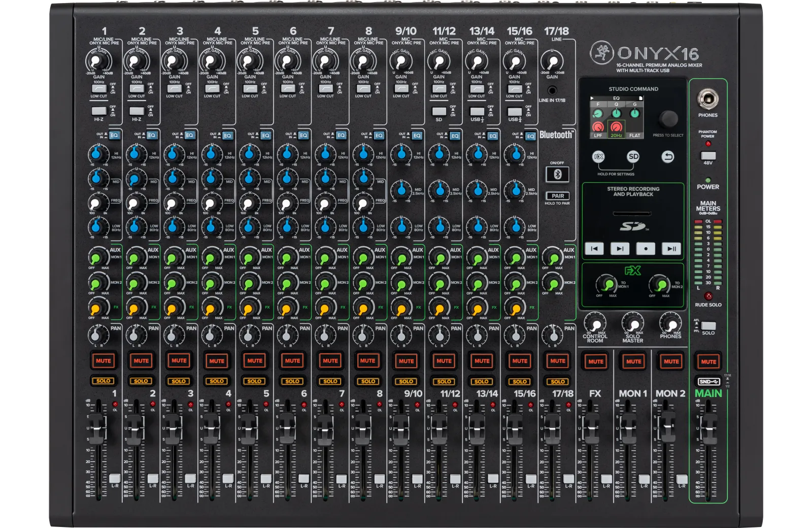Click the SOLO MASTER level knob

[633, 323]
